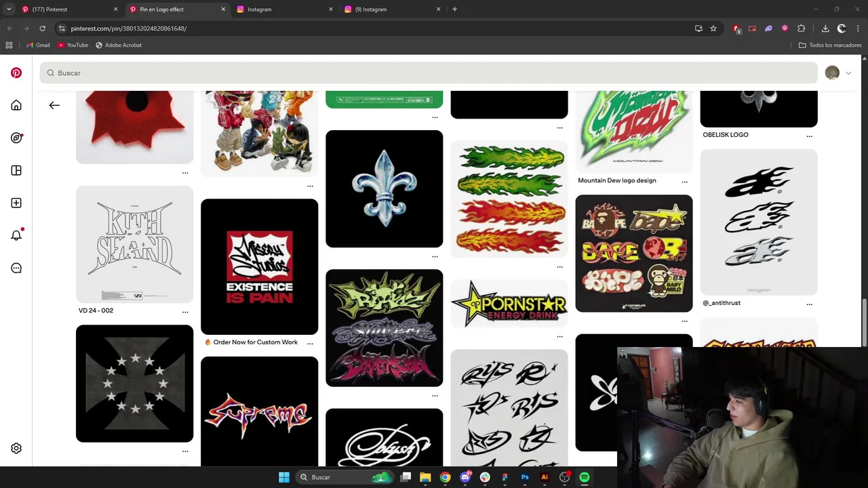Open more options beside Order Now for Custom Work
Screen dimensions: 868x488
[310, 344]
